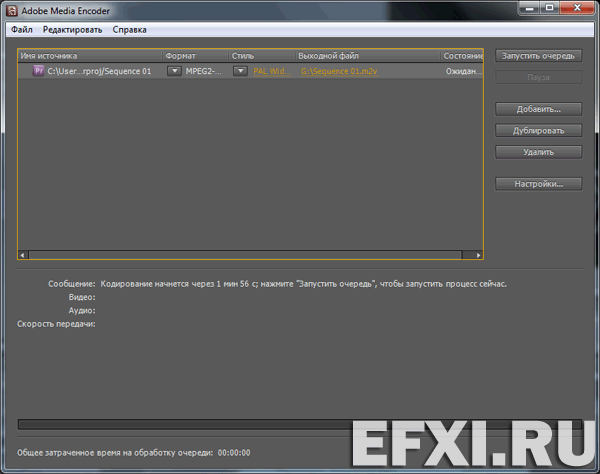Click the Удалить button

click(538, 152)
